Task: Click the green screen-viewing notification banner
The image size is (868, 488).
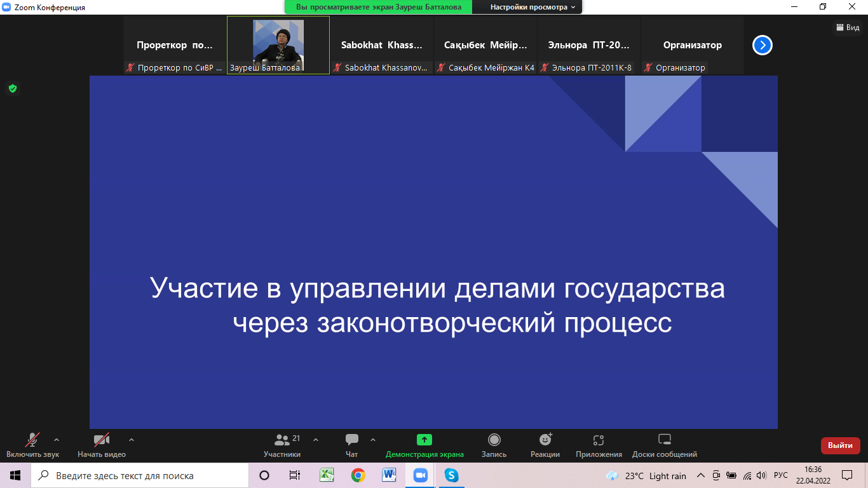Action: 379,7
